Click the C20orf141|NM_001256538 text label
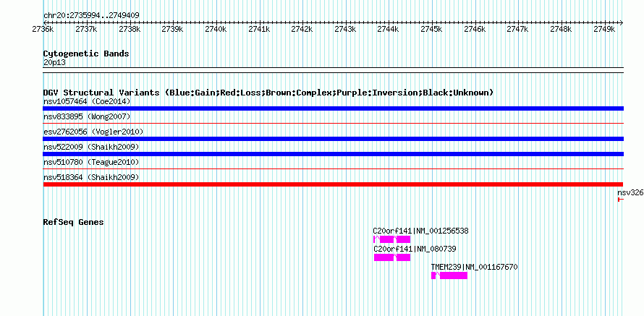This screenshot has height=316, width=644. [420, 231]
